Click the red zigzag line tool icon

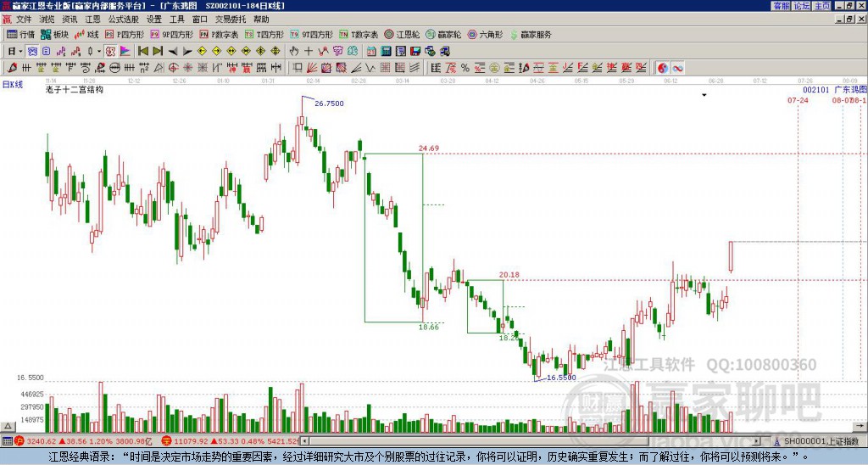point(323,51)
